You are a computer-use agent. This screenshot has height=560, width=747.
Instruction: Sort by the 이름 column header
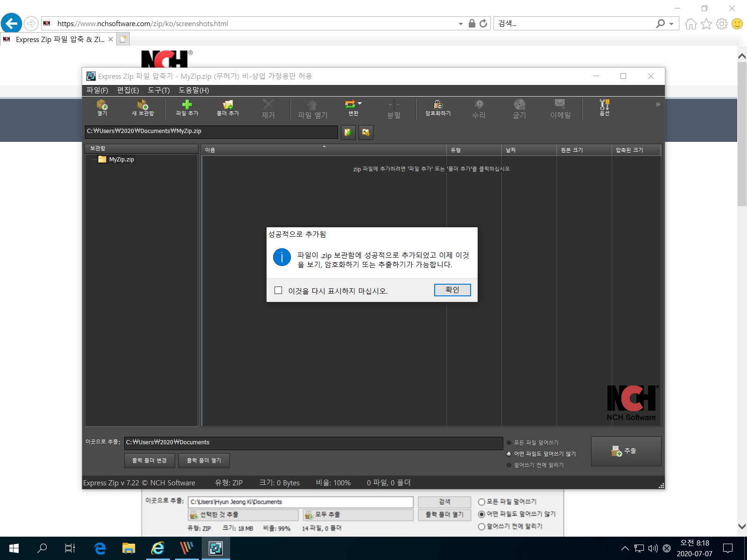[x=324, y=150]
